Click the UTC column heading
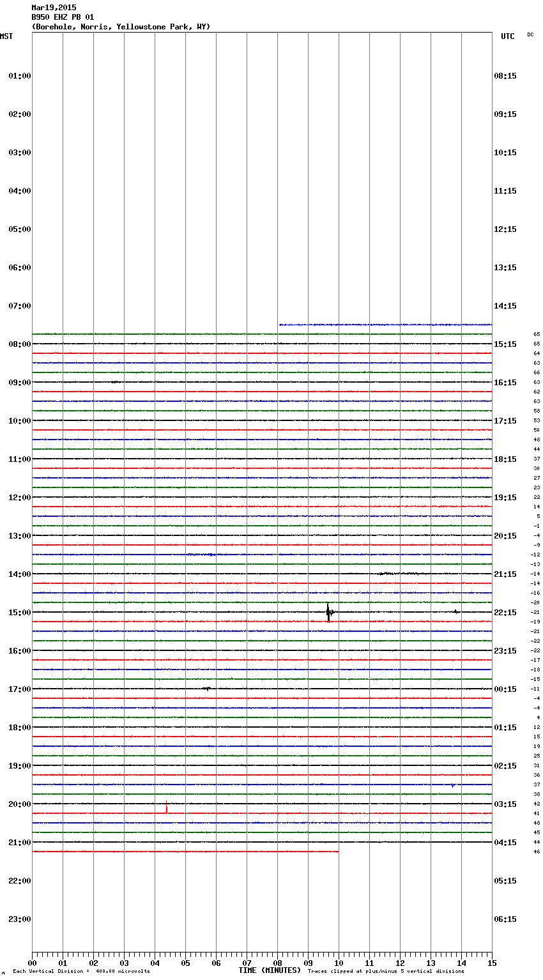This screenshot has width=543, height=980. [x=508, y=36]
